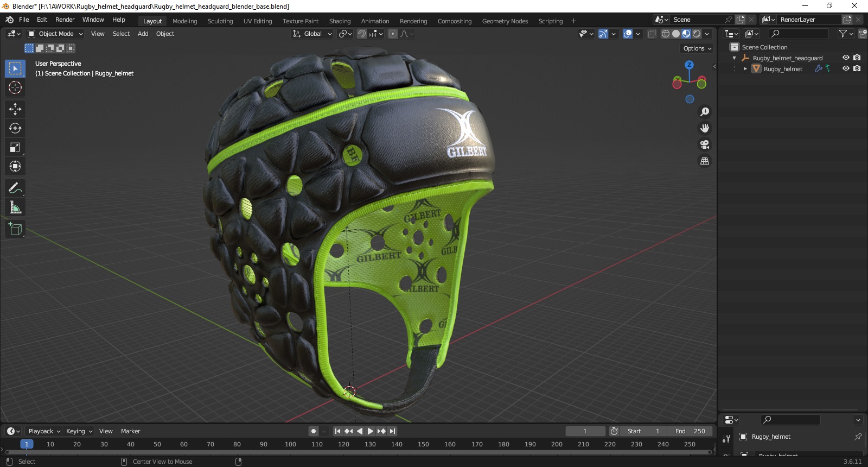
Task: Jump to the timeline end frame
Action: pos(393,431)
